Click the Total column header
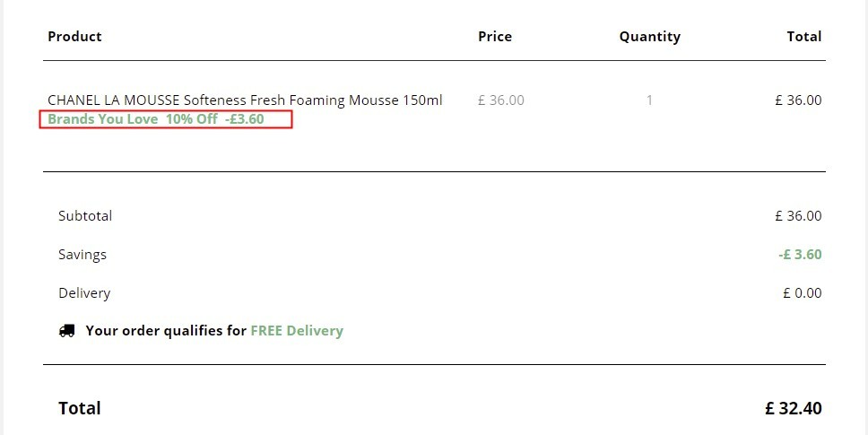This screenshot has height=435, width=868. coord(804,37)
